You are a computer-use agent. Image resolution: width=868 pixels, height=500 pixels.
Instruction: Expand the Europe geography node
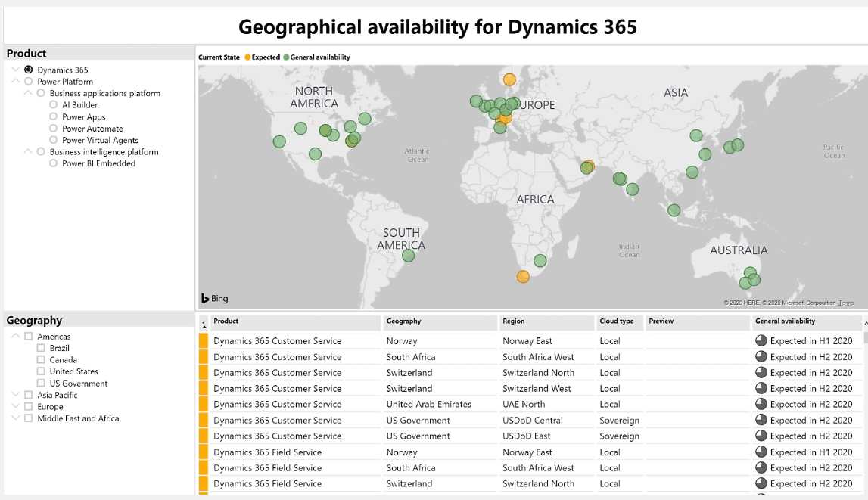[x=15, y=406]
